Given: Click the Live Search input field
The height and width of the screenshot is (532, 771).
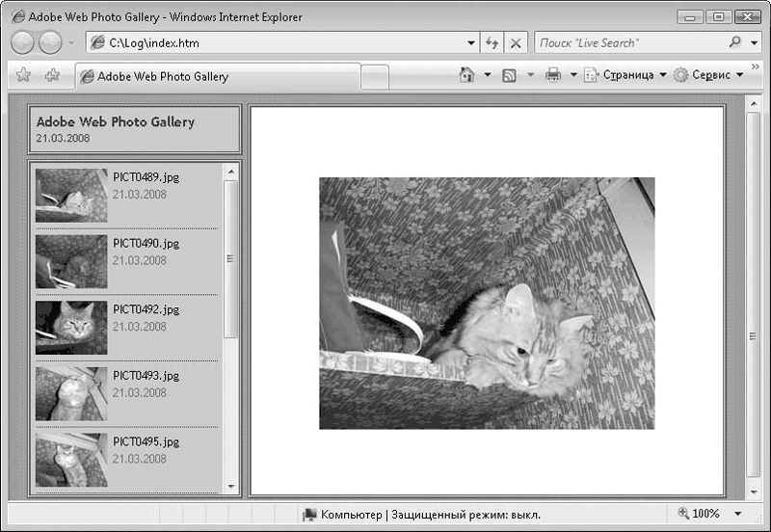Looking at the screenshot, I should [x=632, y=43].
